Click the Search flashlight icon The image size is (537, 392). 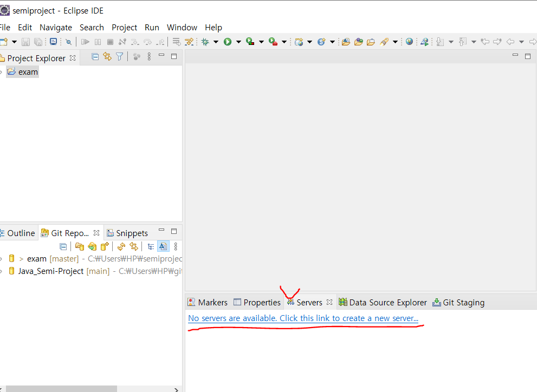tap(384, 42)
